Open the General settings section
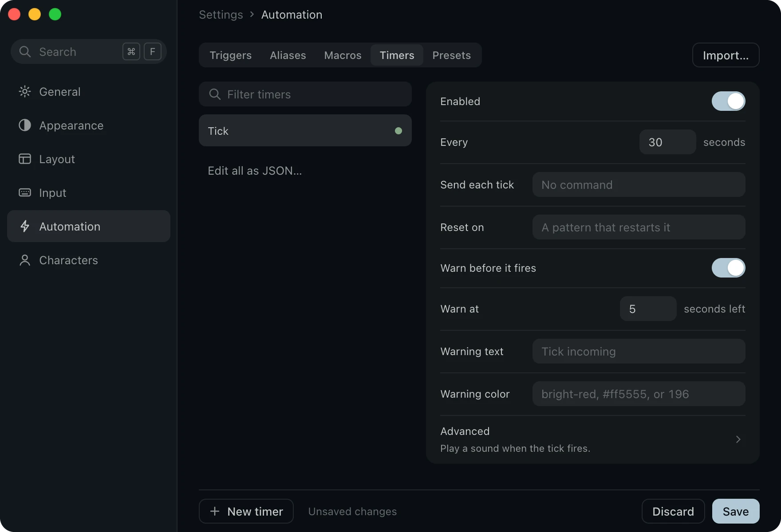The width and height of the screenshot is (781, 532). coord(89,92)
